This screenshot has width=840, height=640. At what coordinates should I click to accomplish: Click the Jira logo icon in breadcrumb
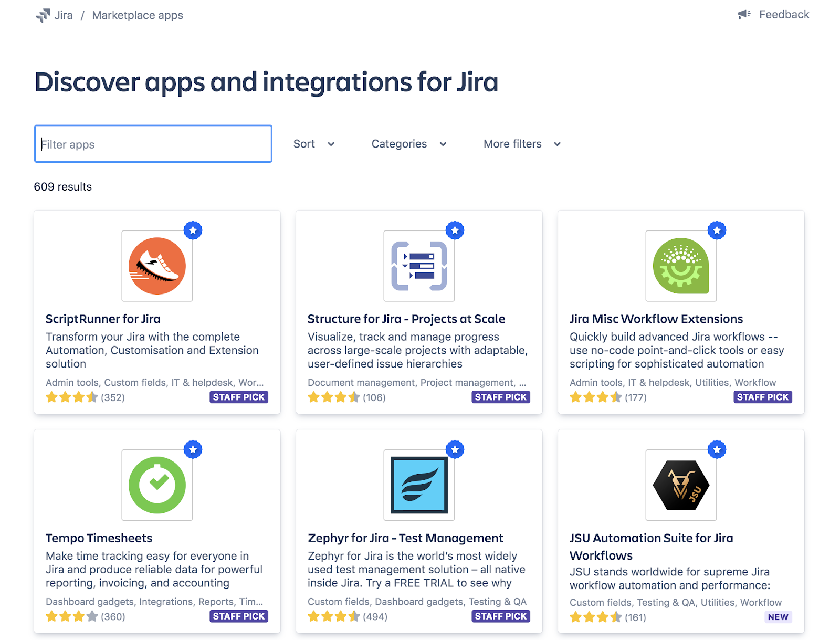(x=43, y=15)
